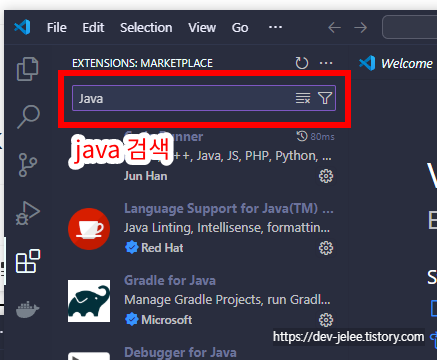Click the Red Hat Java coffee cup icon

[89, 229]
